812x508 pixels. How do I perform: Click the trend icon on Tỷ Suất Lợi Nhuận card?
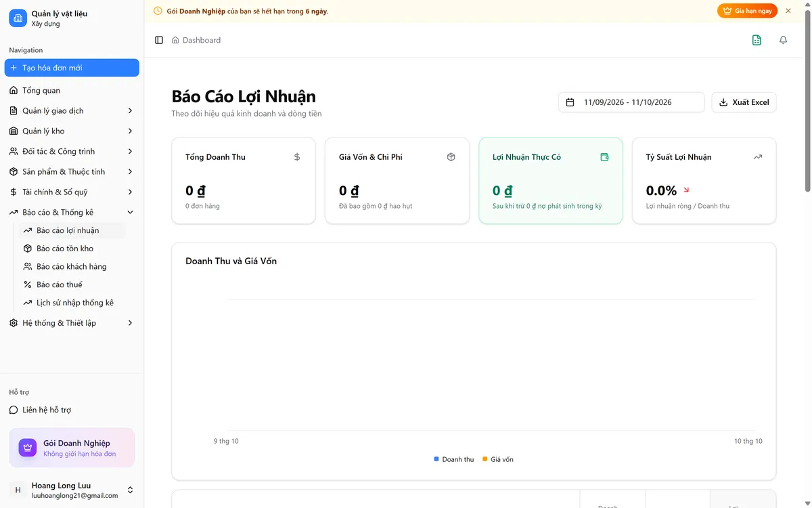pos(758,157)
